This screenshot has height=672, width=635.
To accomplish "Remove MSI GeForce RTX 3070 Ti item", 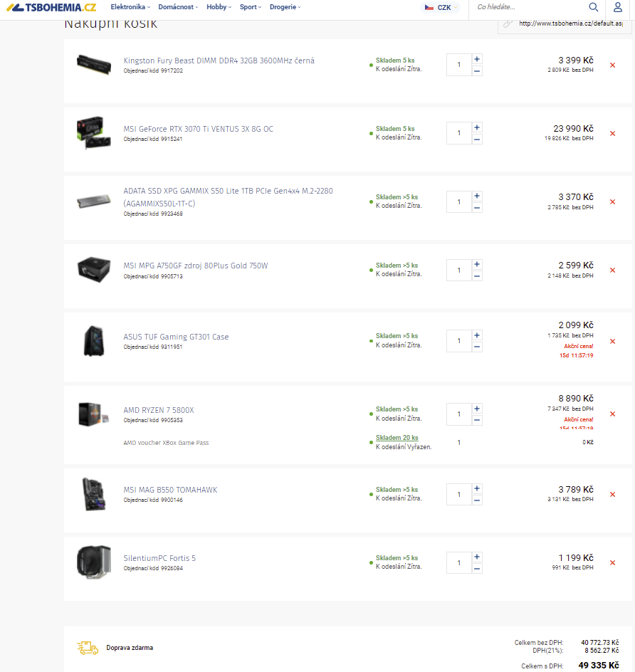I will point(612,133).
